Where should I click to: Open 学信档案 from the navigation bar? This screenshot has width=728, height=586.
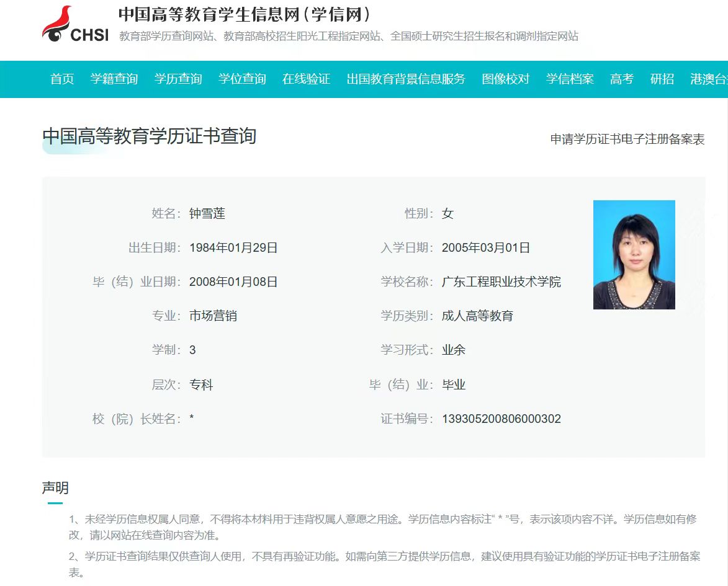570,79
